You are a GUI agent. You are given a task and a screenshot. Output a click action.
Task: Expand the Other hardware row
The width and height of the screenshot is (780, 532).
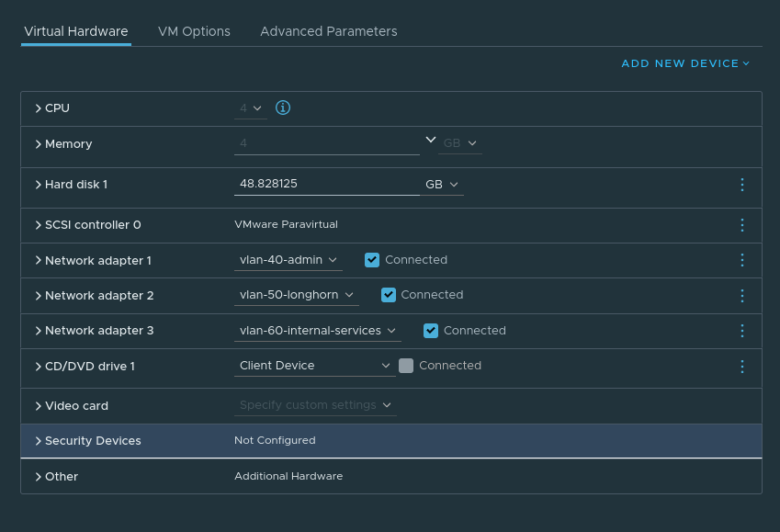39,476
